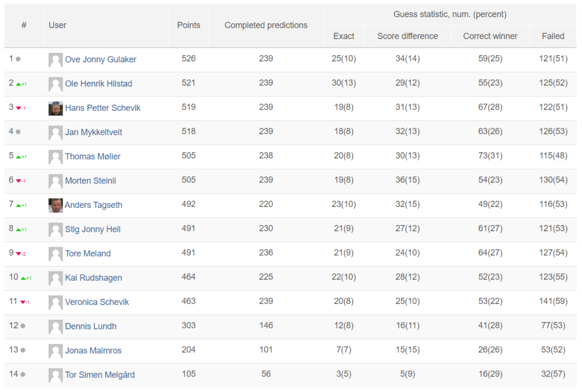Click red down arrow beside rank 3

tap(19, 108)
